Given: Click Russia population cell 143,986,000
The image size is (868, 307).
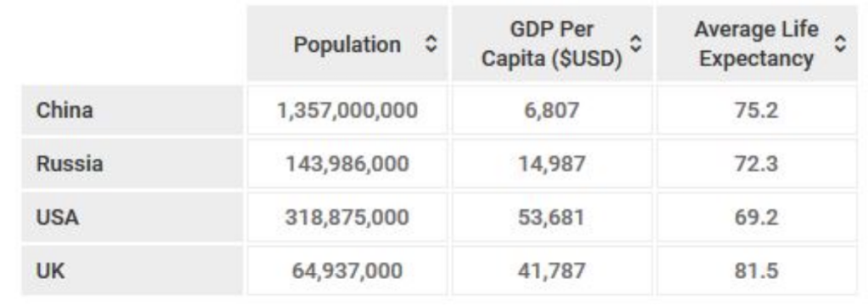Looking at the screenshot, I should click(x=347, y=164).
